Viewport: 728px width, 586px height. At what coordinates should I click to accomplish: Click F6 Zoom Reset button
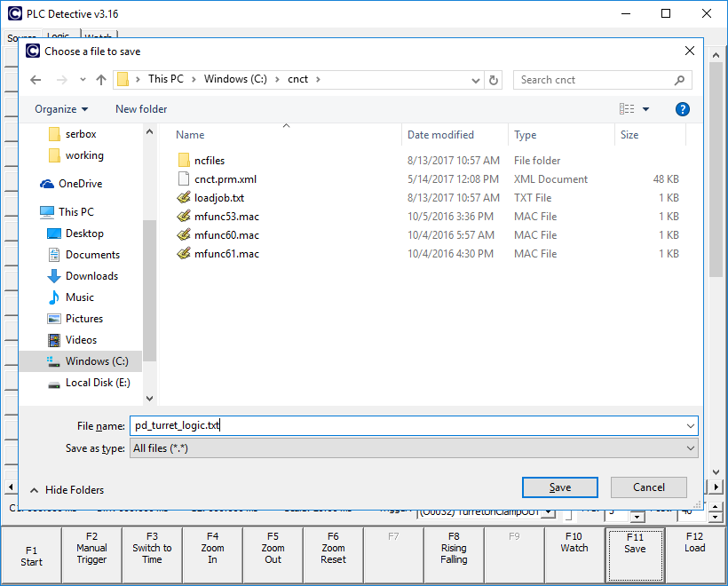coord(333,555)
